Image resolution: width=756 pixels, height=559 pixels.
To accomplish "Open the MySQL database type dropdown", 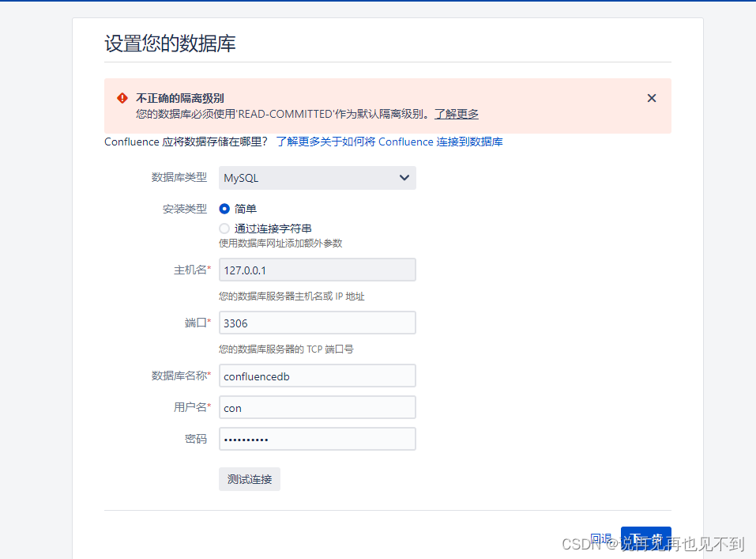I will tap(318, 178).
